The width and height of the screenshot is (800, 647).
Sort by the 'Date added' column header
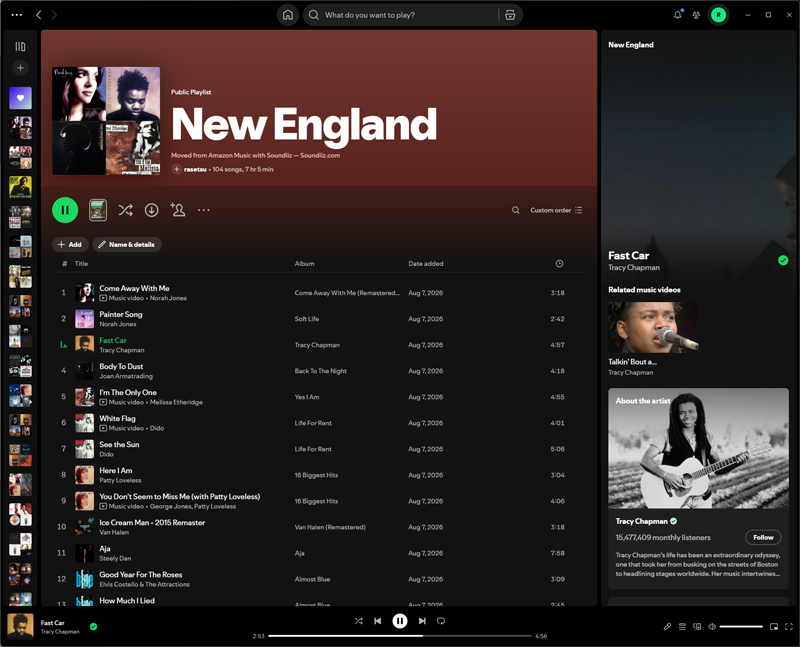(426, 263)
